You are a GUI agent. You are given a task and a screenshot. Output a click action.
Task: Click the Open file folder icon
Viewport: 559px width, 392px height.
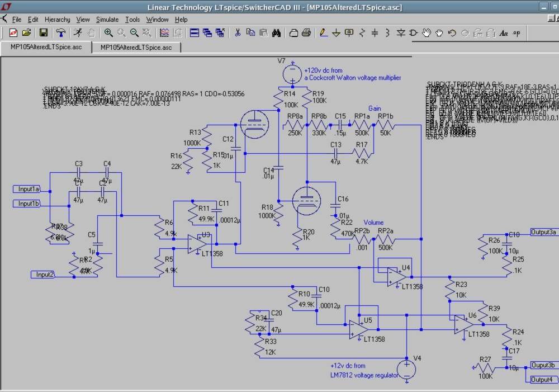(26, 33)
